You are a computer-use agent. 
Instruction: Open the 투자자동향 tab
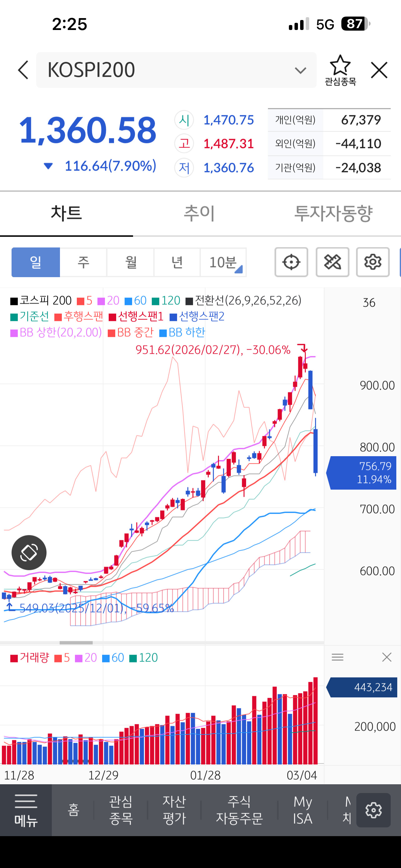(333, 213)
